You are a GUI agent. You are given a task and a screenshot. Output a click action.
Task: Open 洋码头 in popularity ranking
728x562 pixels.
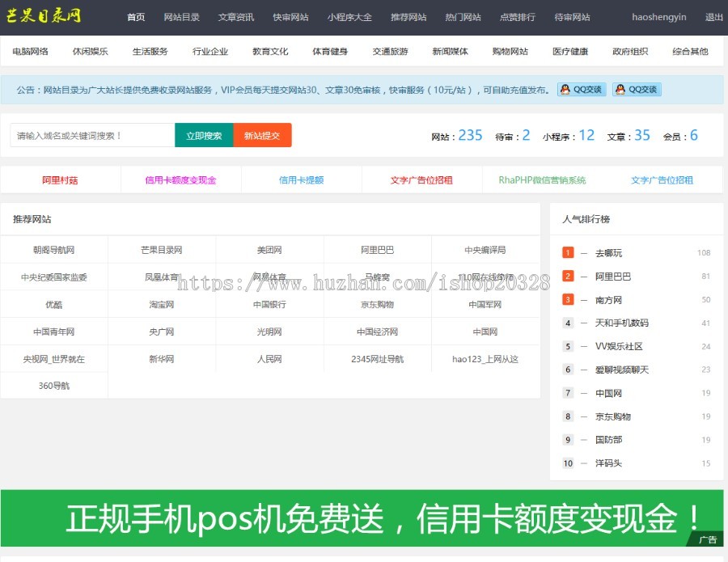[608, 463]
